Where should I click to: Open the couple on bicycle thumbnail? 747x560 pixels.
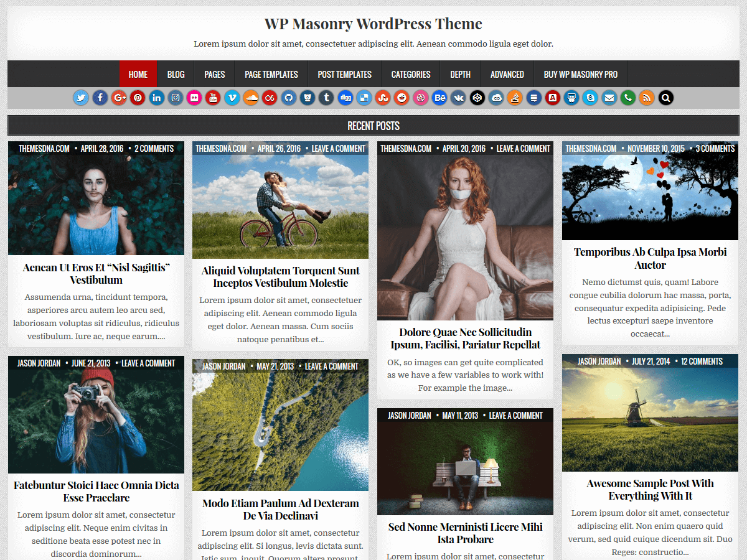(280, 207)
